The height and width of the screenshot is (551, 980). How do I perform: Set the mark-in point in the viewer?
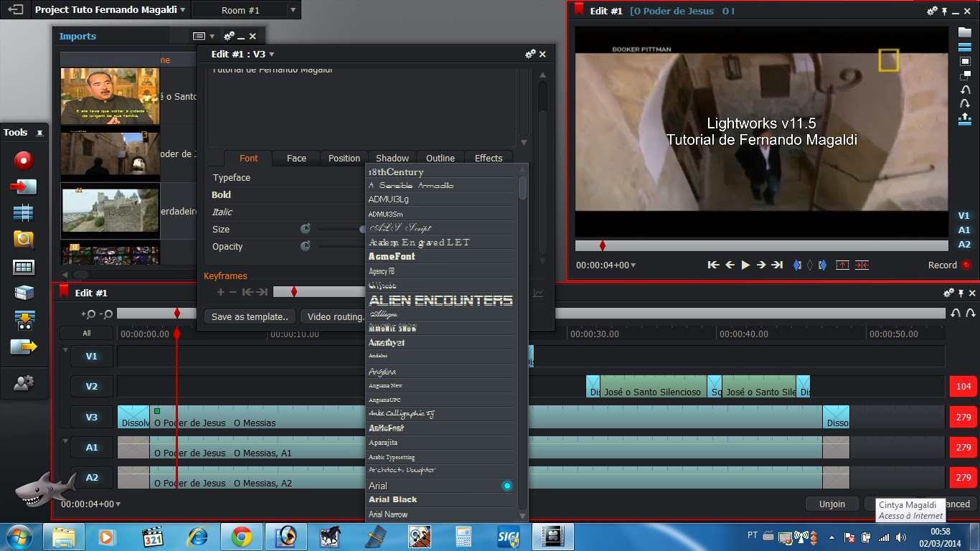797,265
